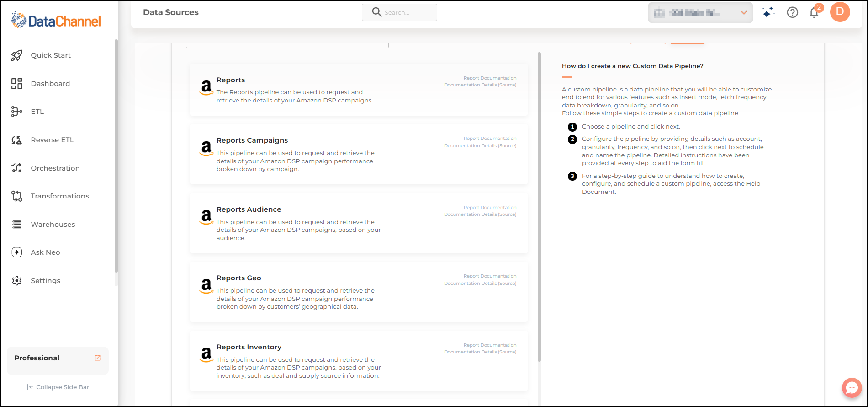Viewport: 868px width, 407px height.
Task: Select the Reports Audience pipeline title
Action: pyautogui.click(x=249, y=209)
